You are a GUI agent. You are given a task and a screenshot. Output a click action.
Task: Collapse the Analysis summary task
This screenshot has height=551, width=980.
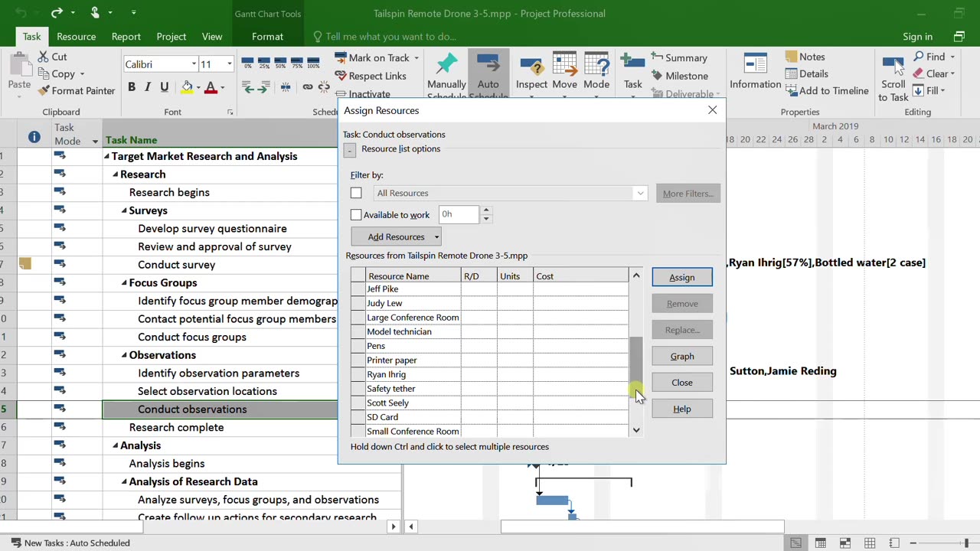[x=115, y=445]
